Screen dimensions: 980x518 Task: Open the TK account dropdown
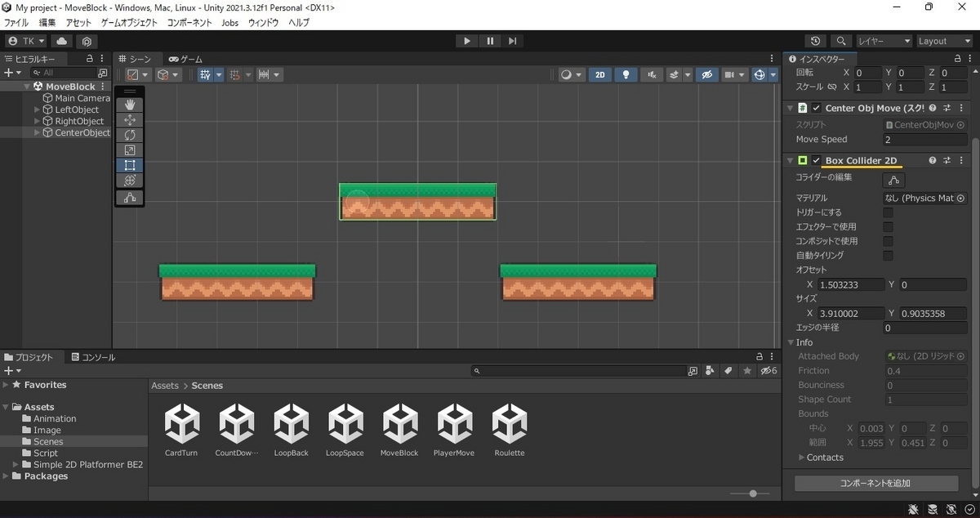27,41
